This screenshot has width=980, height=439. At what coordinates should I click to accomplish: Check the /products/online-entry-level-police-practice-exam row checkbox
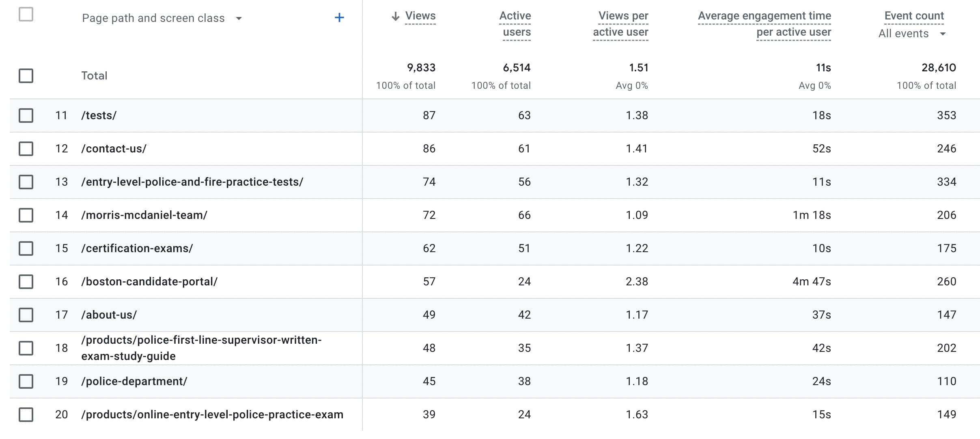(x=26, y=415)
